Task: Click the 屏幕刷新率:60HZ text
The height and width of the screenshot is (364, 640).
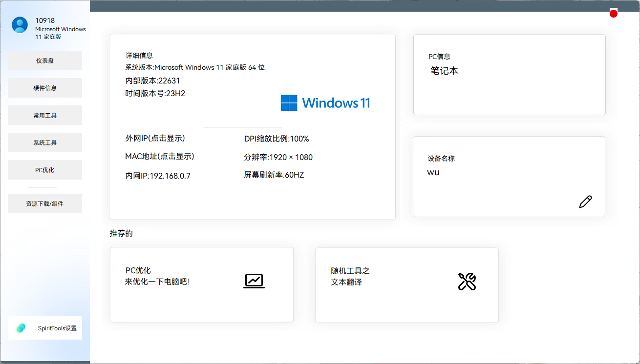Action: 274,175
